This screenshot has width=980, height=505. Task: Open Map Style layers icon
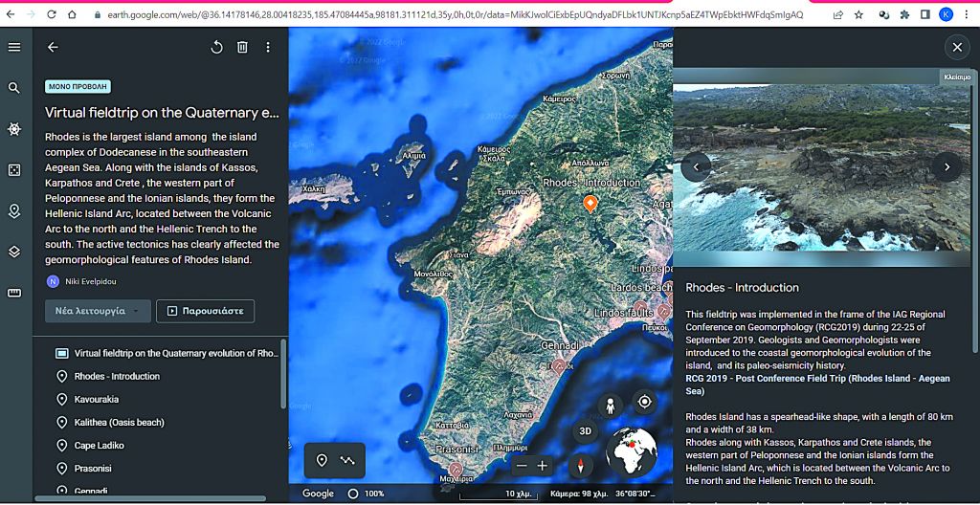[13, 252]
